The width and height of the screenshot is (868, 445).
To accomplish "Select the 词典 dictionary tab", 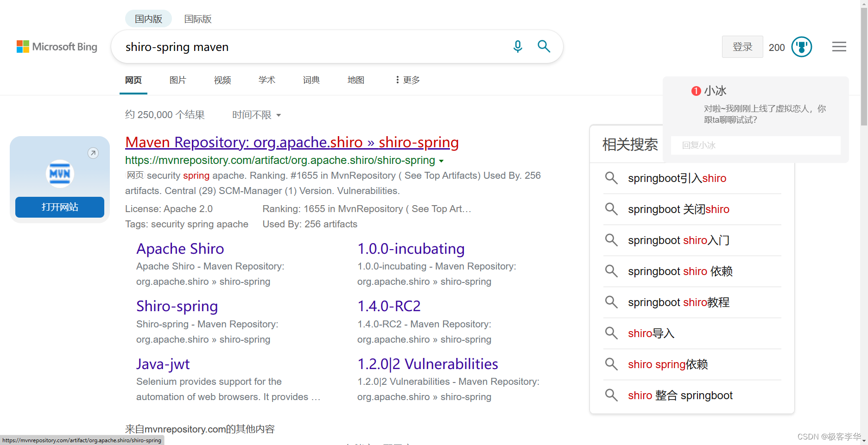I will pyautogui.click(x=311, y=80).
